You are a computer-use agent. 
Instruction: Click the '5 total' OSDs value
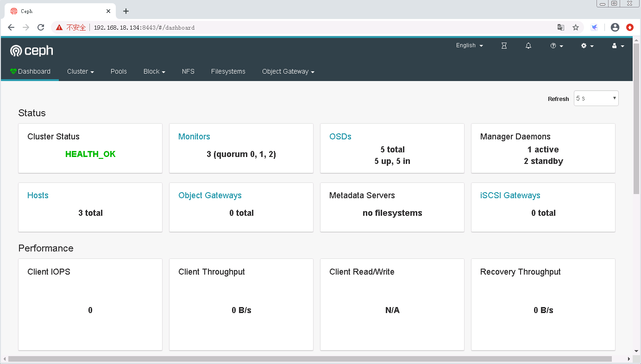tap(392, 150)
